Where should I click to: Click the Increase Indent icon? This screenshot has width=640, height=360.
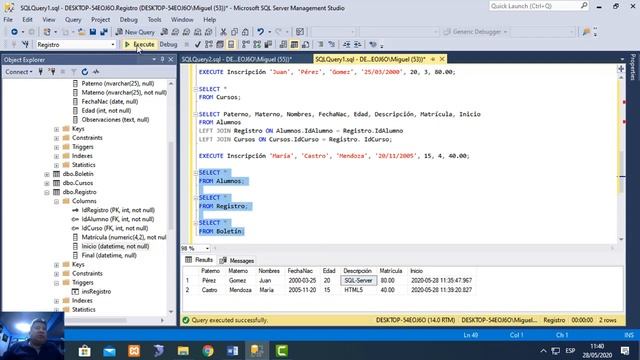click(358, 44)
